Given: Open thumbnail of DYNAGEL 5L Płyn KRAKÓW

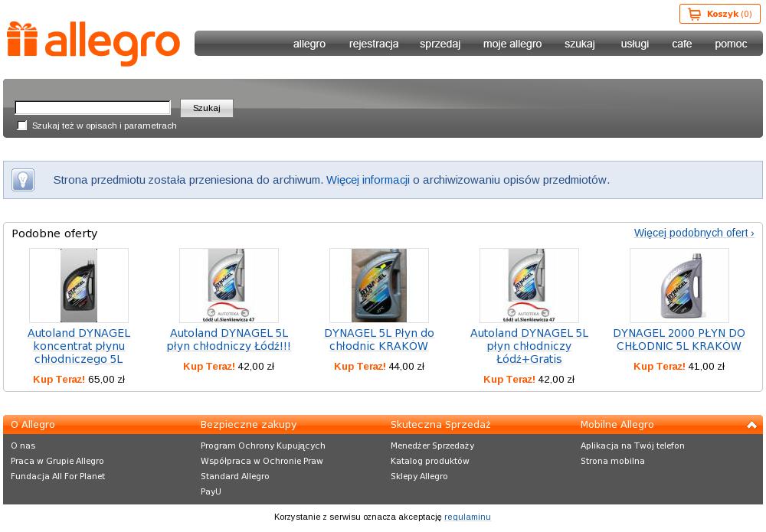Looking at the screenshot, I should coord(379,286).
